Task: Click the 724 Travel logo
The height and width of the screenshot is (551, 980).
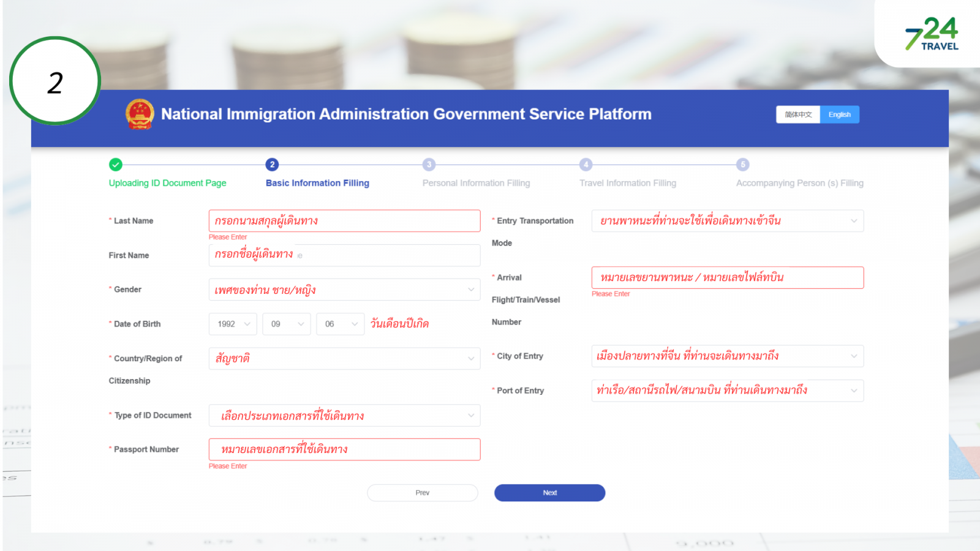Action: (x=932, y=34)
